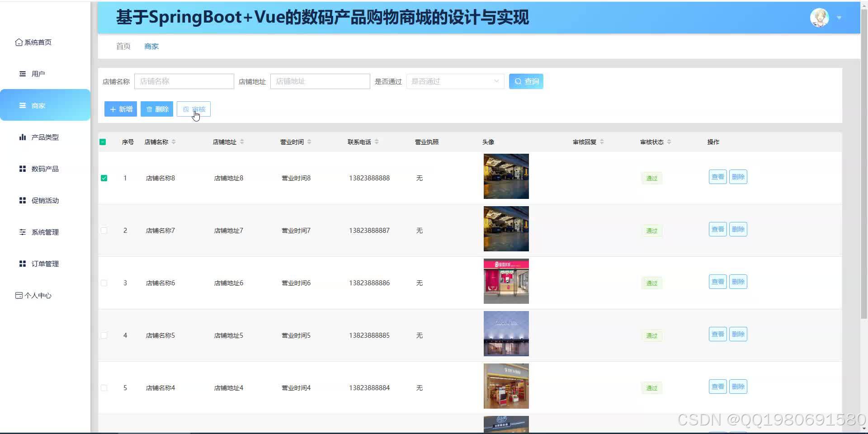This screenshot has width=868, height=434.
Task: Click the 系统管理 sliders icon
Action: (23, 232)
